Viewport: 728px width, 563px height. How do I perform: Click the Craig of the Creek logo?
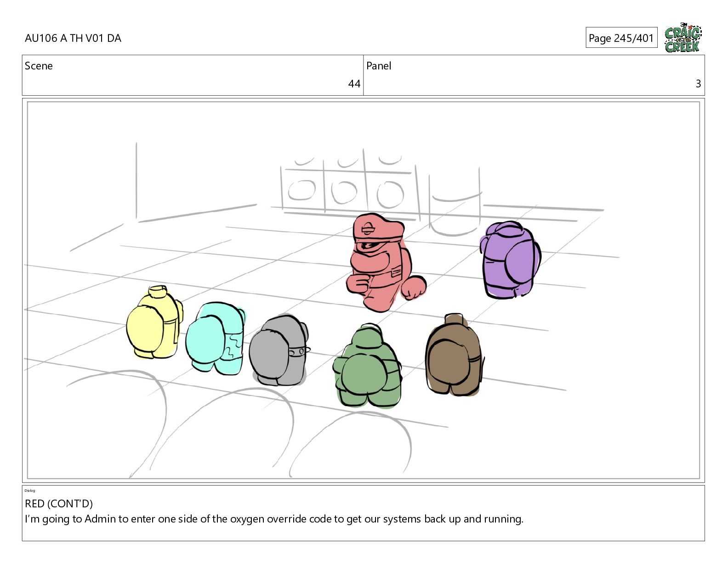click(683, 37)
